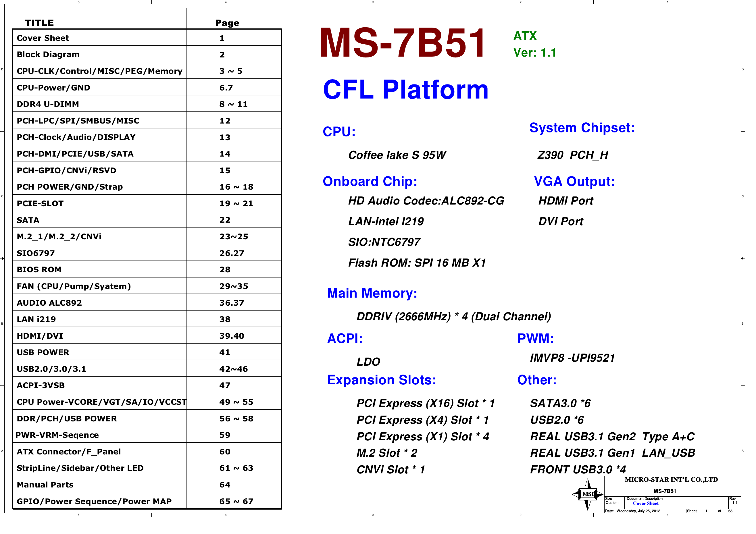Click 'PCI Express (X1) Slot * 4'
The image size is (756, 534).
(x=423, y=437)
